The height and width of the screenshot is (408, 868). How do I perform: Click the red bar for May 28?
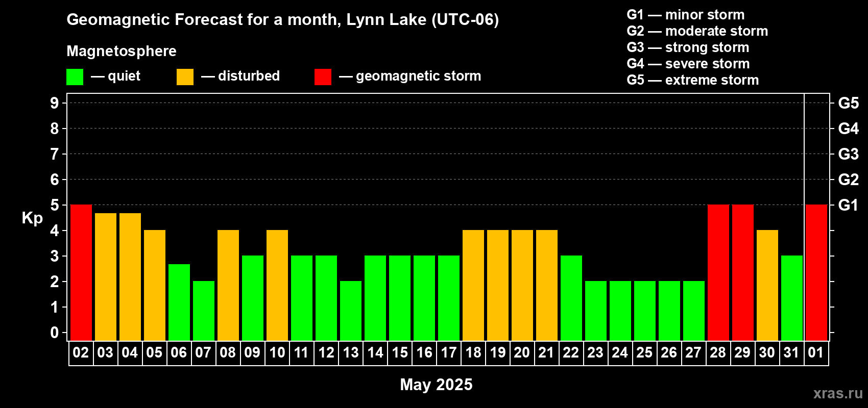718,272
